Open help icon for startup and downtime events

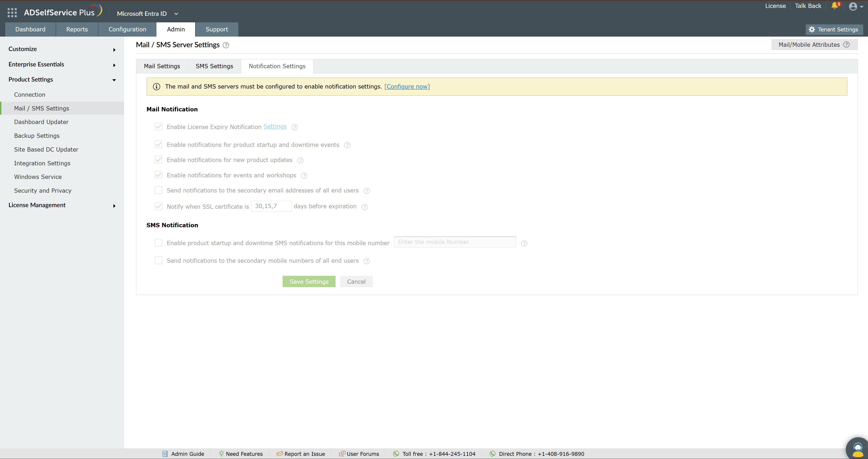[347, 145]
